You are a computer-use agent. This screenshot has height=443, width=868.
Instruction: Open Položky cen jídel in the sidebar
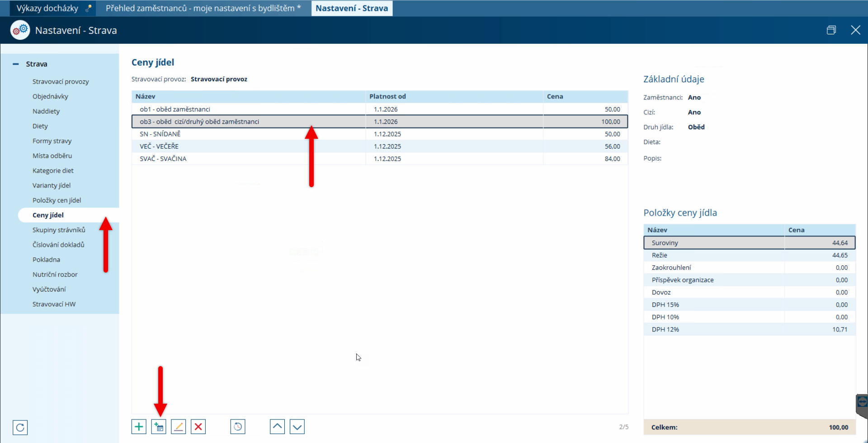pos(57,200)
